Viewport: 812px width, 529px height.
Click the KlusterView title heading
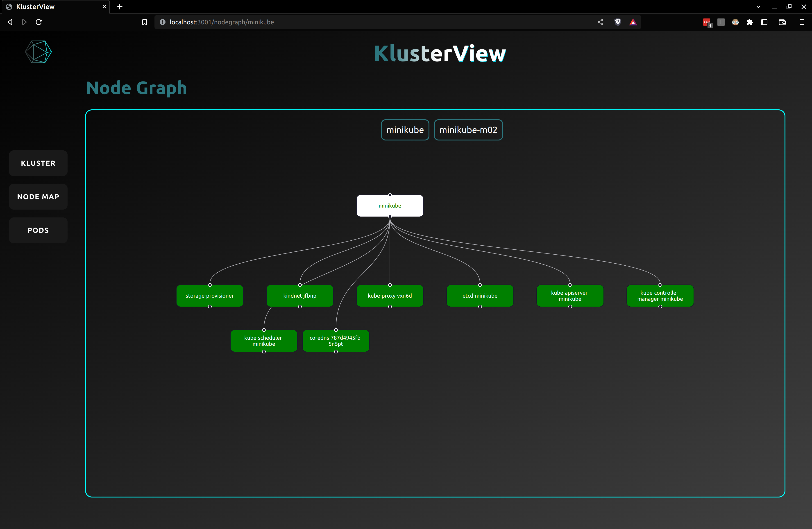[x=440, y=53]
